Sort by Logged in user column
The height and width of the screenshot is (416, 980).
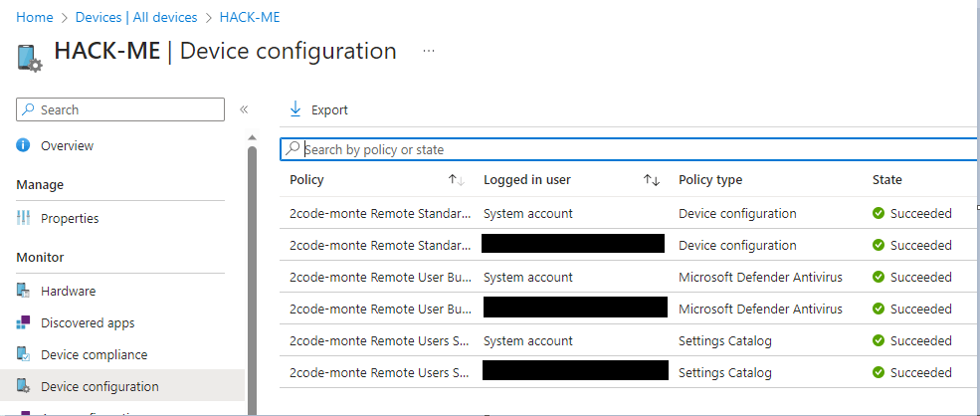(x=652, y=180)
